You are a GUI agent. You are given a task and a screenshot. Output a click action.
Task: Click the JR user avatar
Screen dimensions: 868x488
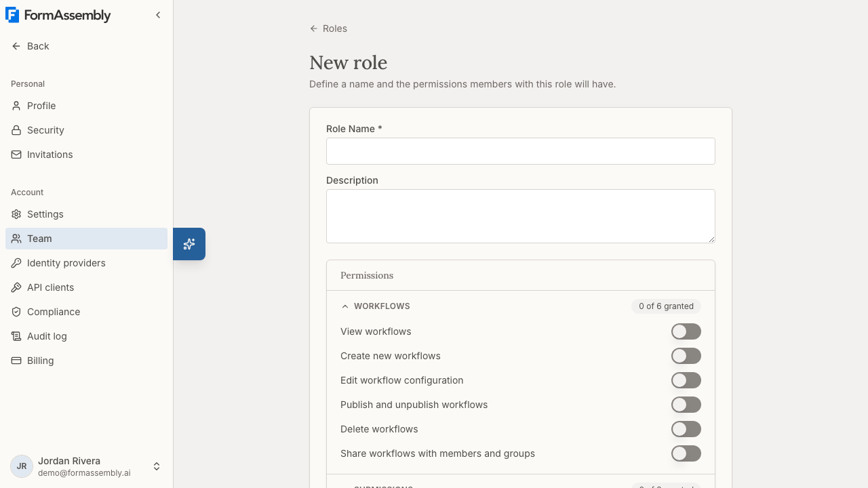click(x=22, y=466)
